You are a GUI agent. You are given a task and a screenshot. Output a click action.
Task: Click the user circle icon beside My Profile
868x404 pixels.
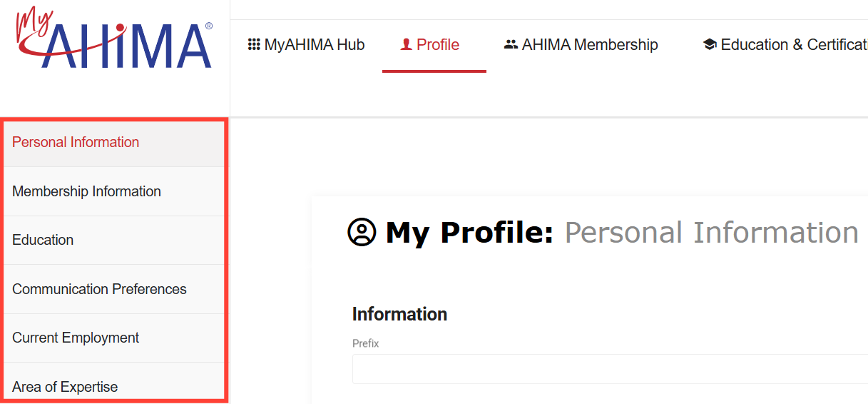pos(362,233)
